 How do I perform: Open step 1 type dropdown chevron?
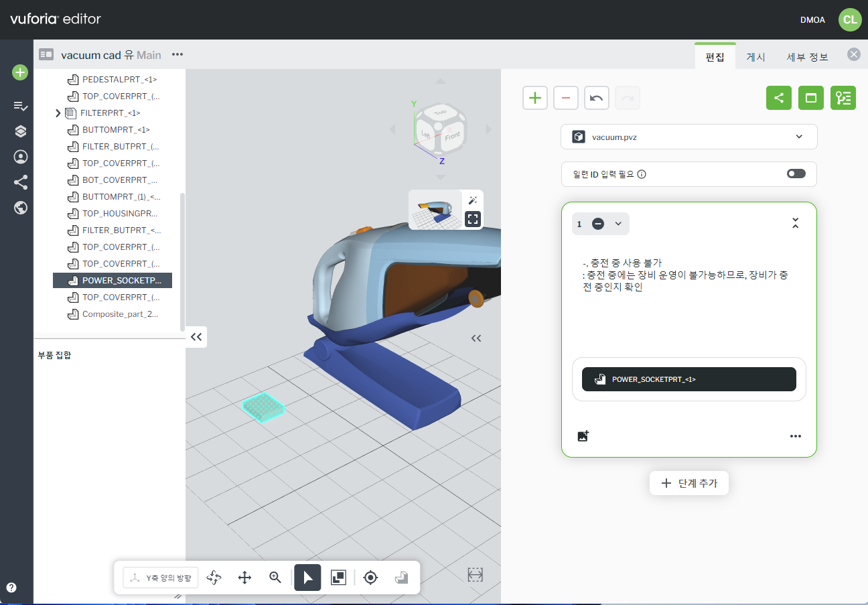[x=618, y=224]
